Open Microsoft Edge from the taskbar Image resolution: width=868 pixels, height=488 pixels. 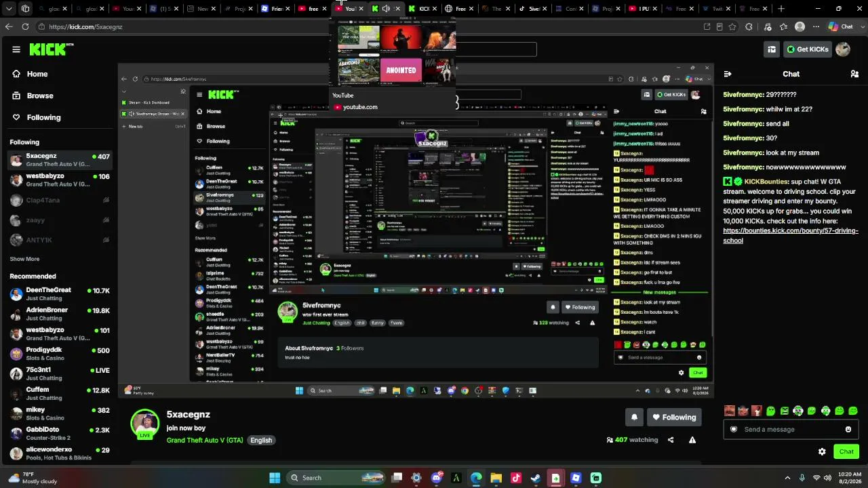pyautogui.click(x=476, y=478)
